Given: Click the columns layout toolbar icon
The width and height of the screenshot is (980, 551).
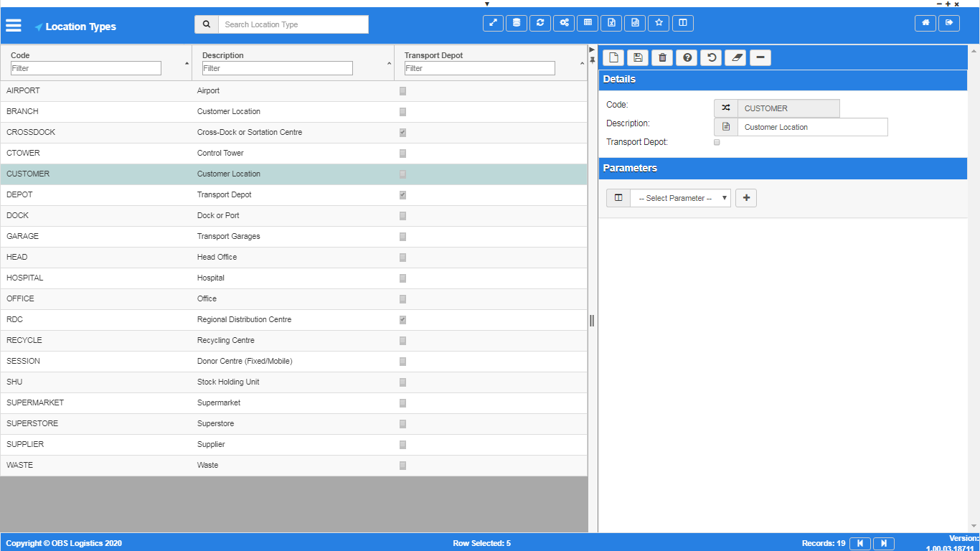Looking at the screenshot, I should point(682,23).
